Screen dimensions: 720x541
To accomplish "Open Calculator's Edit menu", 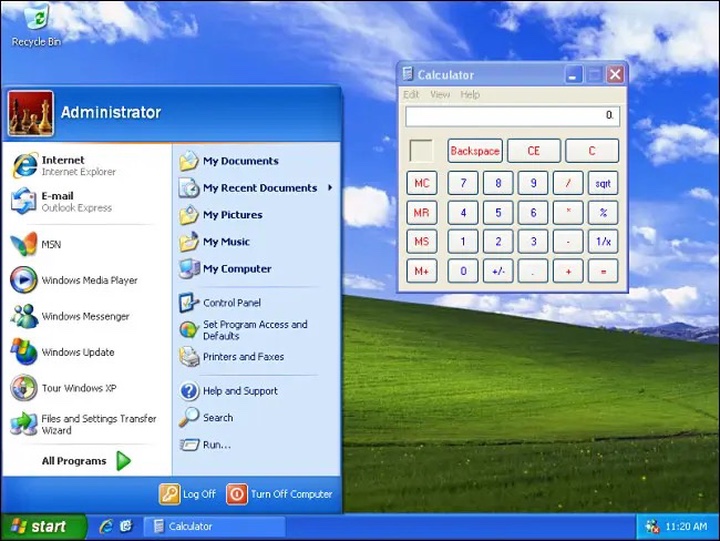I will click(x=411, y=95).
